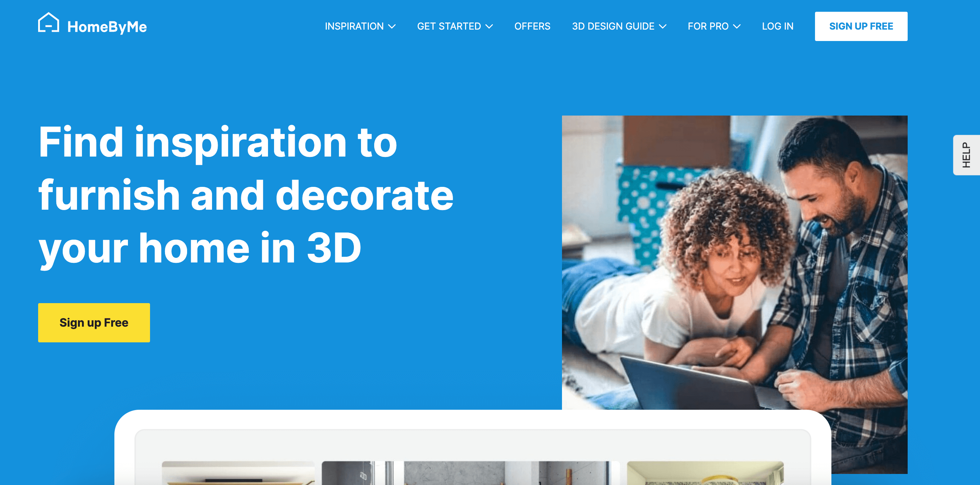Open the OFFERS menu item
This screenshot has width=980, height=485.
(x=532, y=26)
